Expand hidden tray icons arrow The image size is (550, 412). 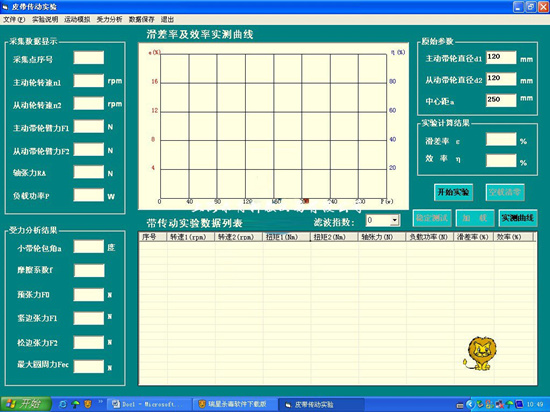(469, 405)
